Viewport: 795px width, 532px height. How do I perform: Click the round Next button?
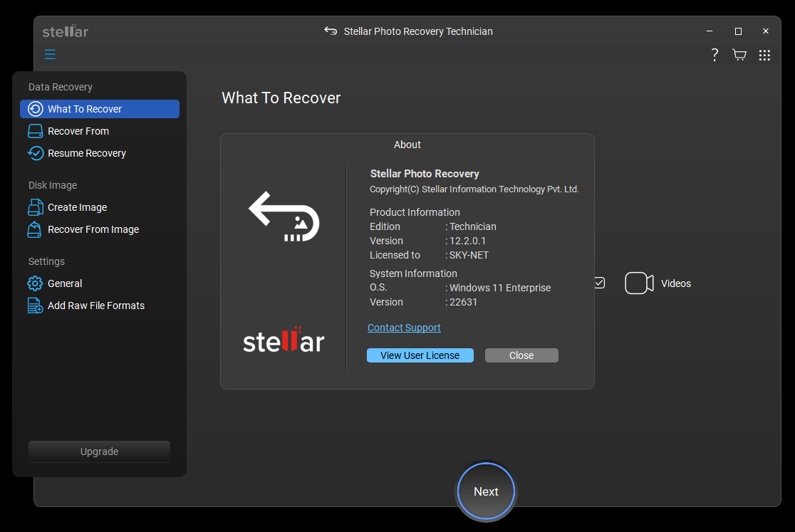point(486,491)
